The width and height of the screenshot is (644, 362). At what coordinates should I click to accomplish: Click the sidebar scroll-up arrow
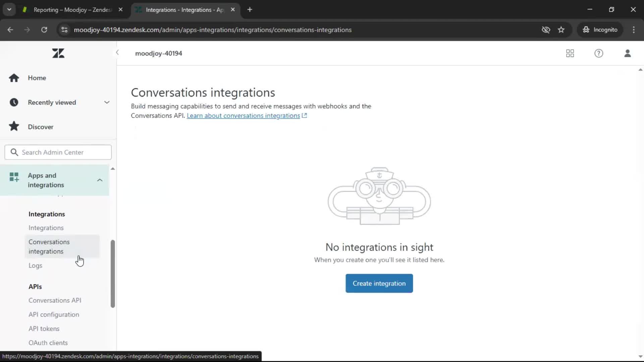point(113,169)
